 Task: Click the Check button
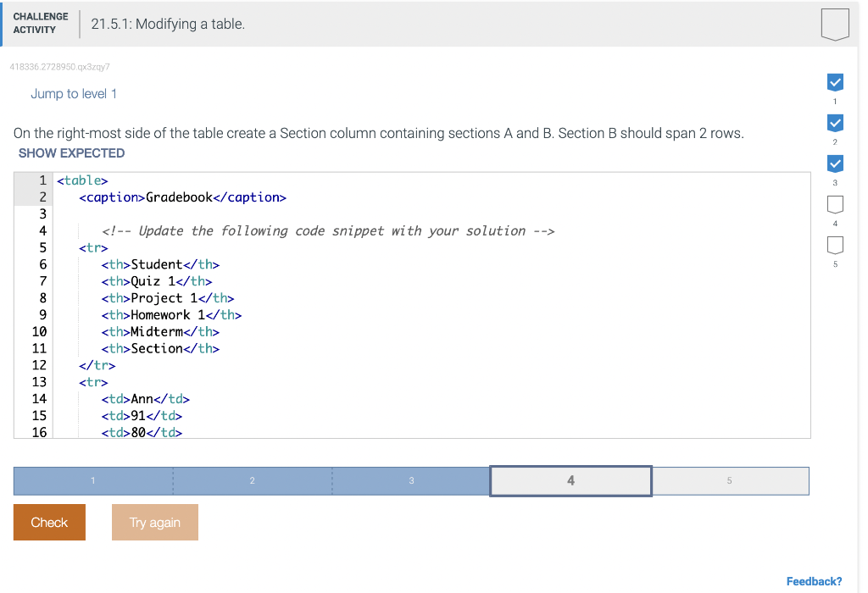point(48,522)
